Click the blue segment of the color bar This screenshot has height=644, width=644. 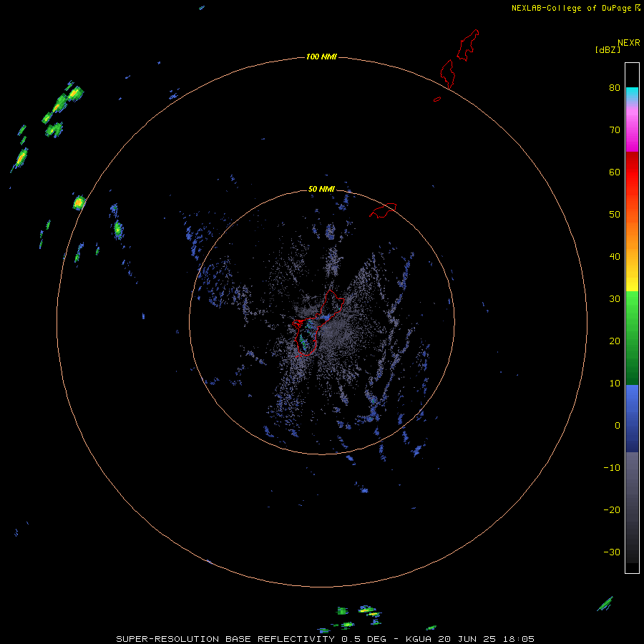tap(632, 417)
